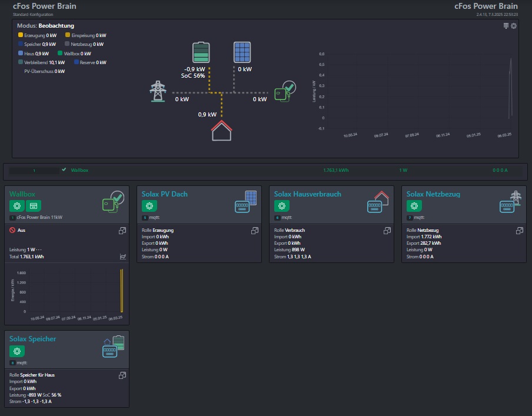Click the 0,9 kW value above the house
The width and height of the screenshot is (532, 416).
coord(207,114)
